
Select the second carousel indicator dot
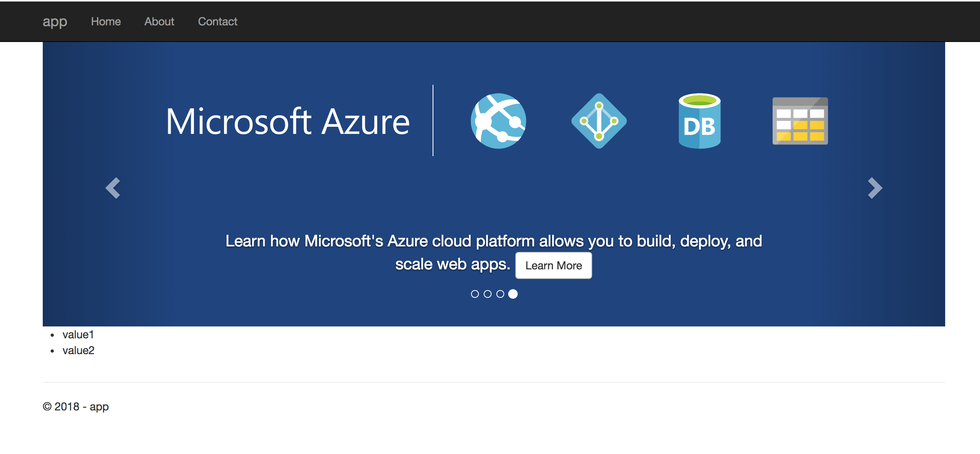[x=488, y=294]
